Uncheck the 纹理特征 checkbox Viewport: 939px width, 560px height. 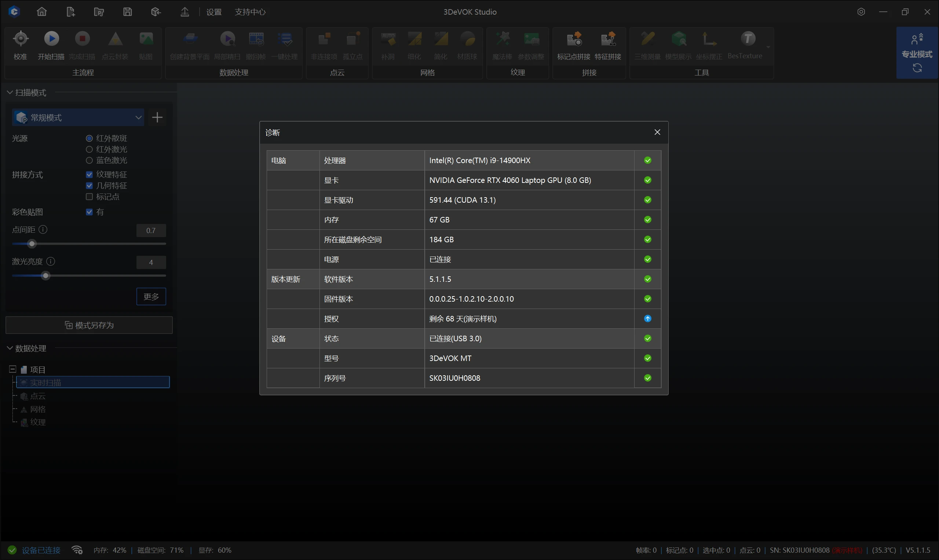(89, 174)
